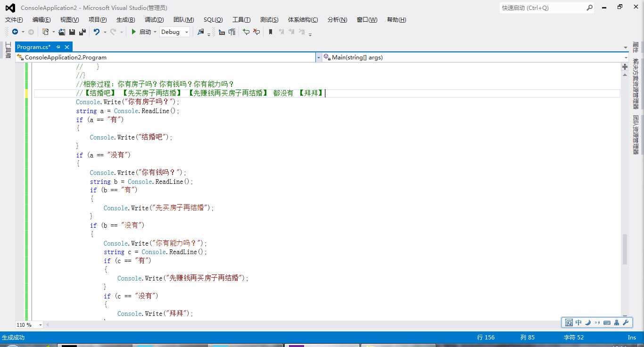
Task: Click the IME wrench settings icon
Action: [x=626, y=323]
